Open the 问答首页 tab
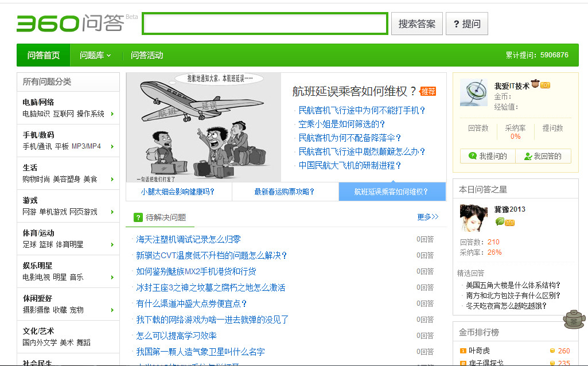This screenshot has height=366, width=588. pyautogui.click(x=44, y=55)
